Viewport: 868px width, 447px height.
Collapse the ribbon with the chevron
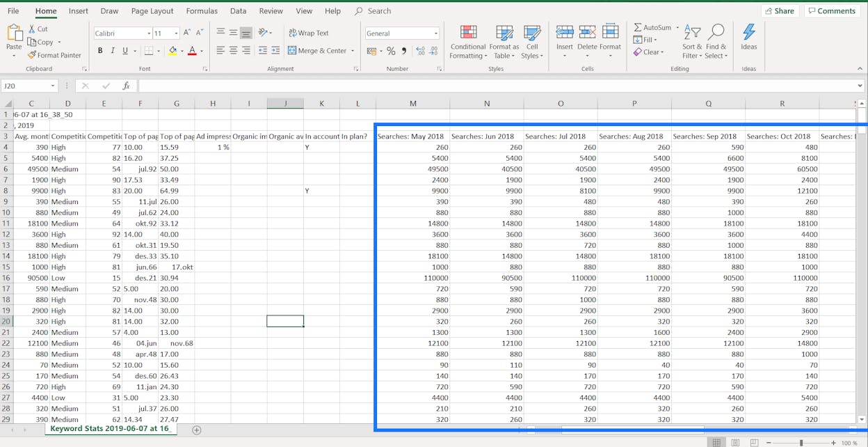click(x=860, y=69)
